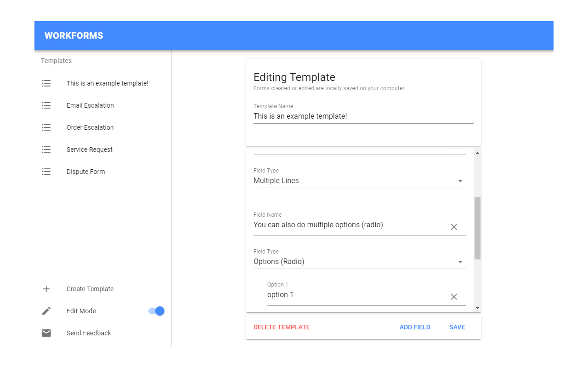Select the list icon next to Email Escalation
This screenshot has width=588, height=368.
pyautogui.click(x=46, y=105)
